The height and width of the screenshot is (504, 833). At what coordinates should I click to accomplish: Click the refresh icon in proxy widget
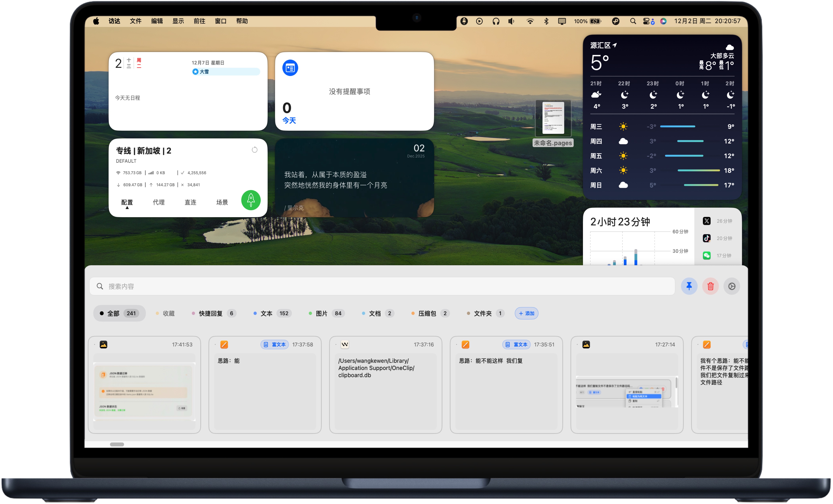point(255,150)
